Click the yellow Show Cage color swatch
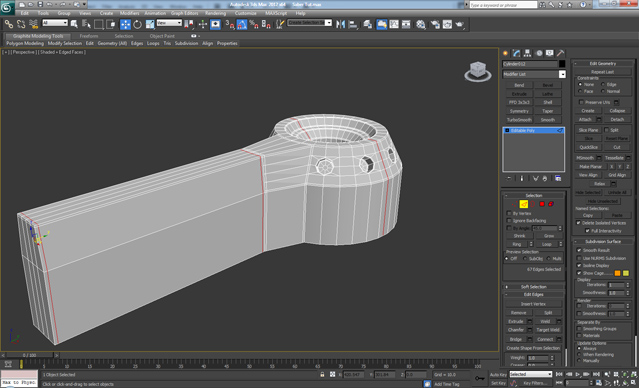Image resolution: width=639 pixels, height=388 pixels. pos(626,273)
